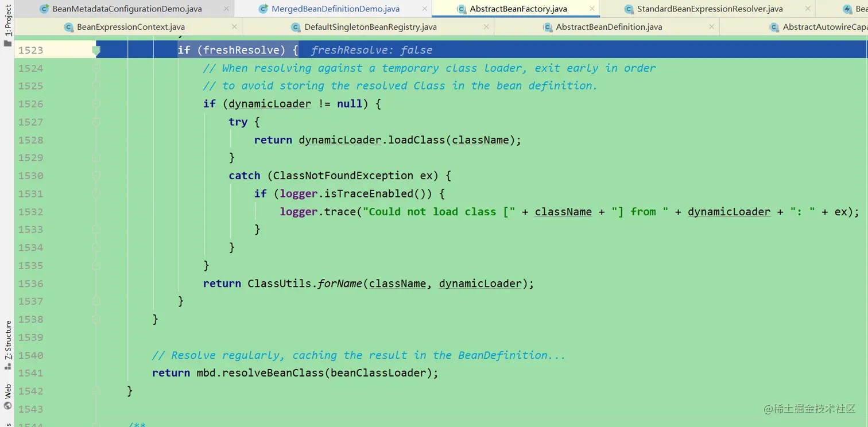The width and height of the screenshot is (868, 427).
Task: Click the fold end marker on line 1535
Action: (x=96, y=266)
